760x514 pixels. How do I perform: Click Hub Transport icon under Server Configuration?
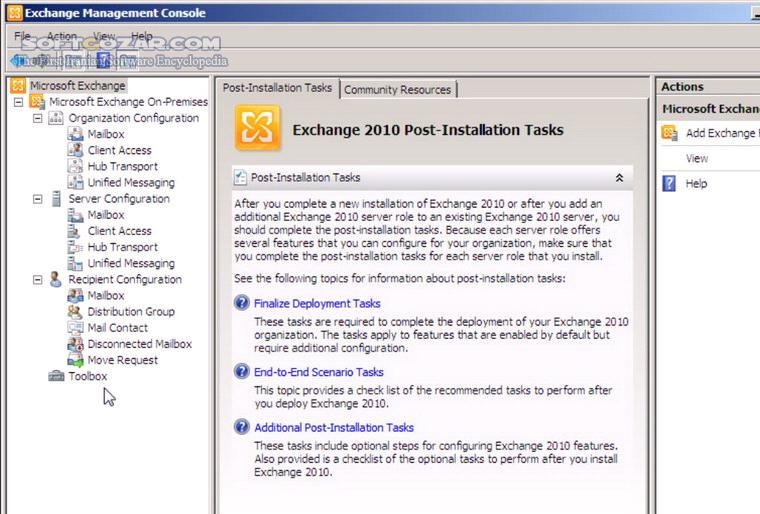click(75, 247)
